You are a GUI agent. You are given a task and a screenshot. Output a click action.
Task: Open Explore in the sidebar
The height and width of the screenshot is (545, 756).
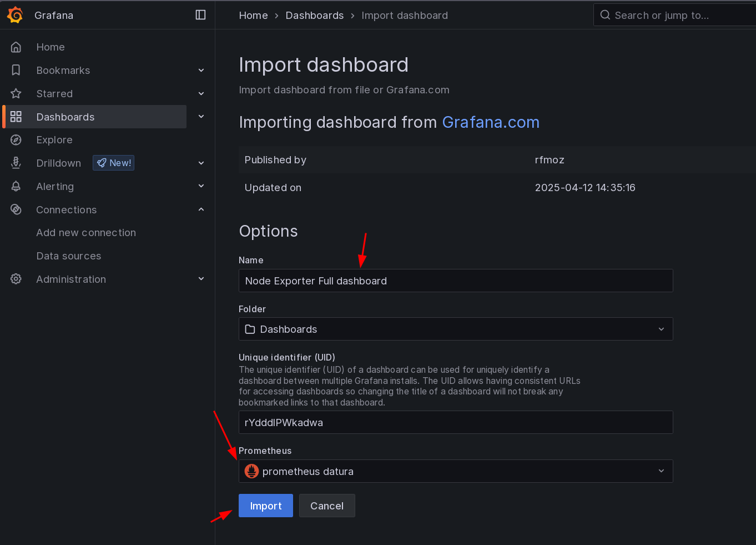(54, 140)
